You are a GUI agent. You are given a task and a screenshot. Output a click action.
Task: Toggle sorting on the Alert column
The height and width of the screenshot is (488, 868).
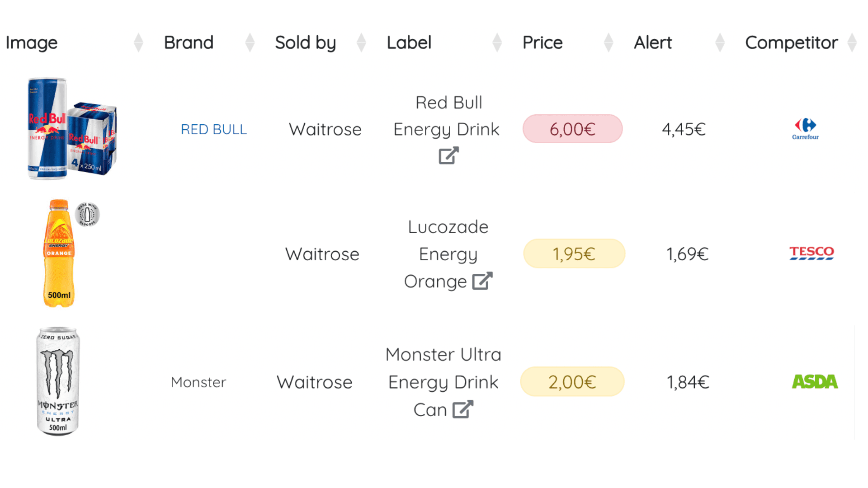coord(720,42)
